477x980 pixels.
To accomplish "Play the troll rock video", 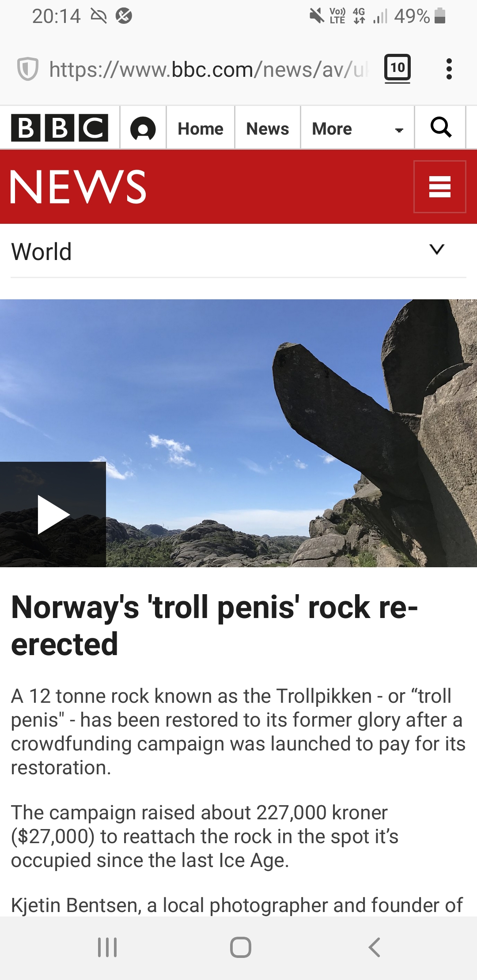I will pos(53,514).
